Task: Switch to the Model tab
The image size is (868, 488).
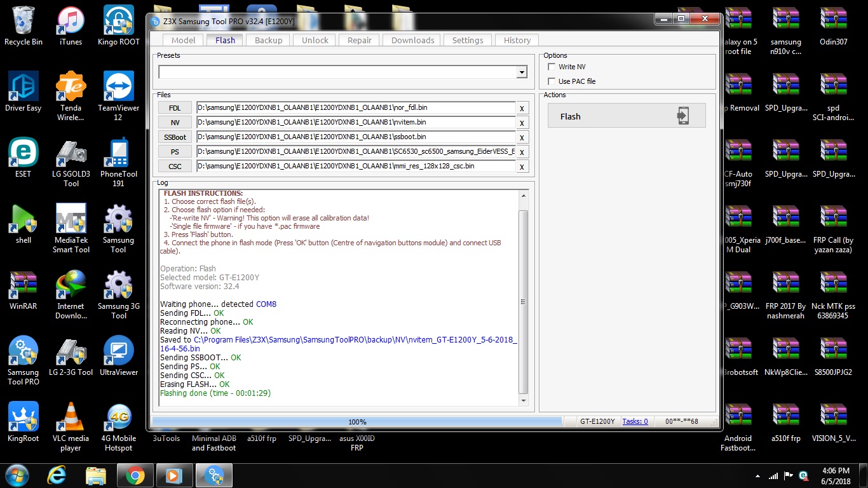Action: click(184, 40)
